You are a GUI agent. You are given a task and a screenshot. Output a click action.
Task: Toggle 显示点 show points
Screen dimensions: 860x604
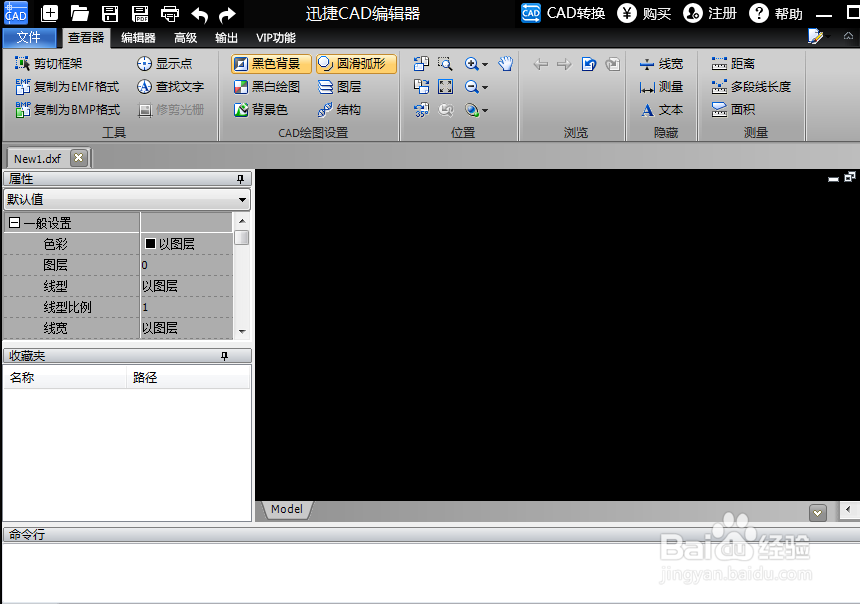[x=165, y=64]
